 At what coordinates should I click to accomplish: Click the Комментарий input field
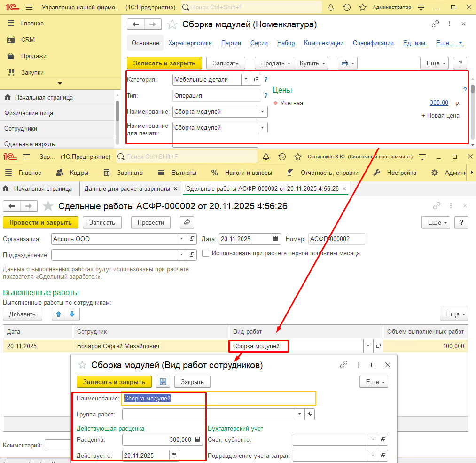[x=57, y=445]
